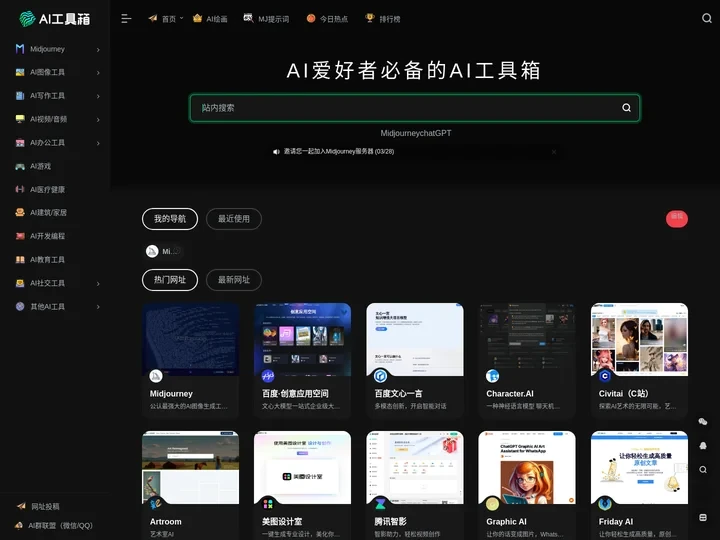Image resolution: width=720 pixels, height=540 pixels.
Task: Click the AI开发编程 sidebar label
Action: (47, 236)
